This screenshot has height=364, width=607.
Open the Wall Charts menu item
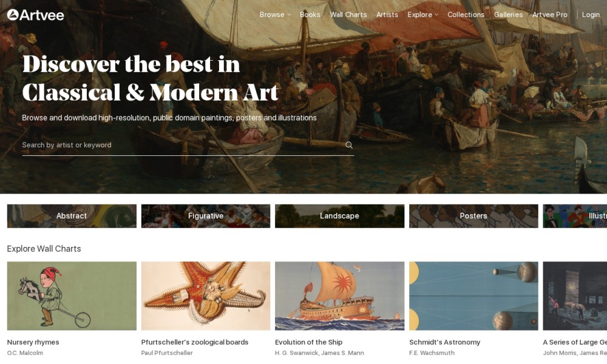(348, 15)
